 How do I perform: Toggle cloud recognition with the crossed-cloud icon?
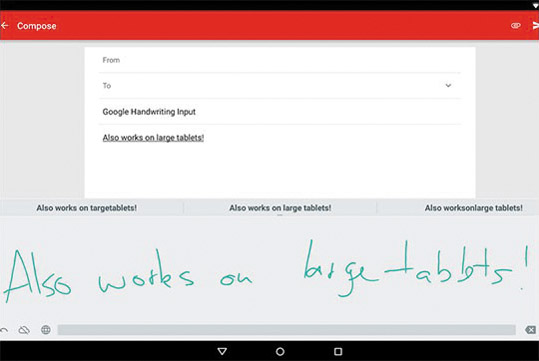coord(24,330)
